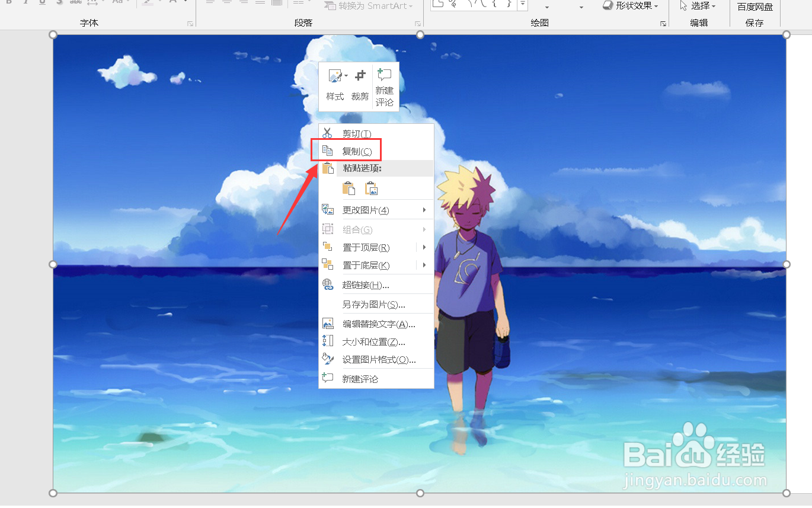Open picture Style (样式) gallery in mini toolbar

335,86
